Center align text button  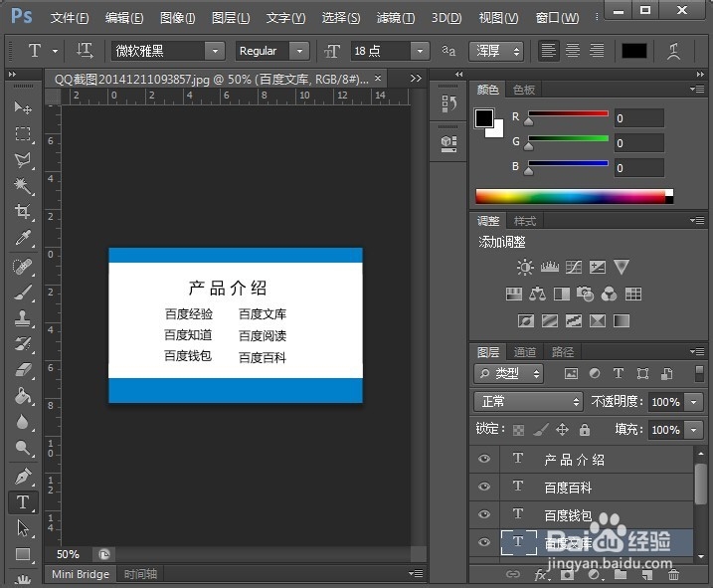click(x=573, y=51)
